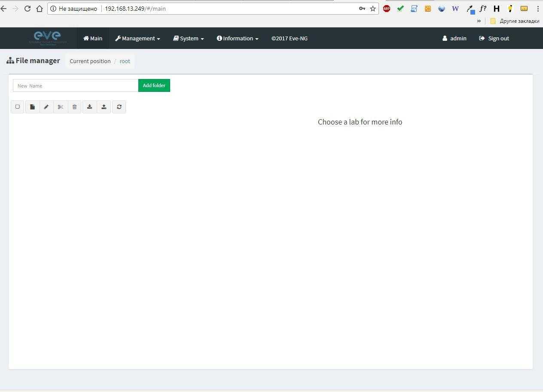543x392 pixels.
Task: Click the rename pencil icon
Action: [x=46, y=107]
